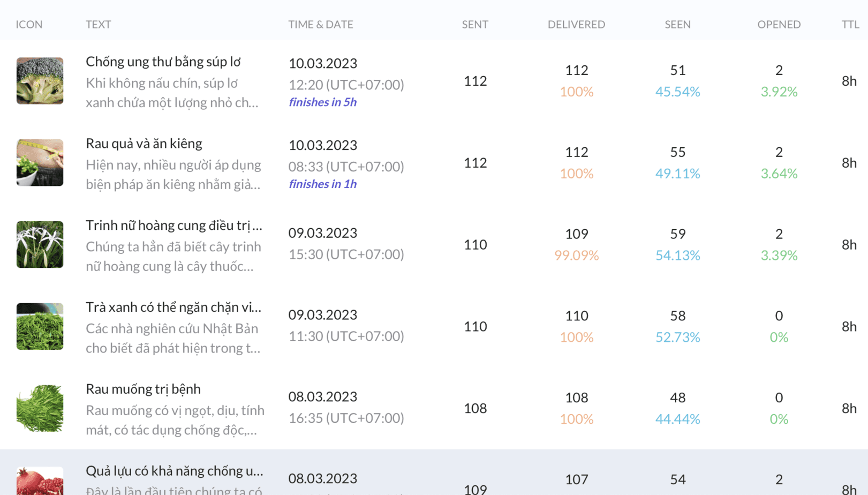This screenshot has width=868, height=495.
Task: Click the pomegranate thumbnail image
Action: (x=40, y=481)
